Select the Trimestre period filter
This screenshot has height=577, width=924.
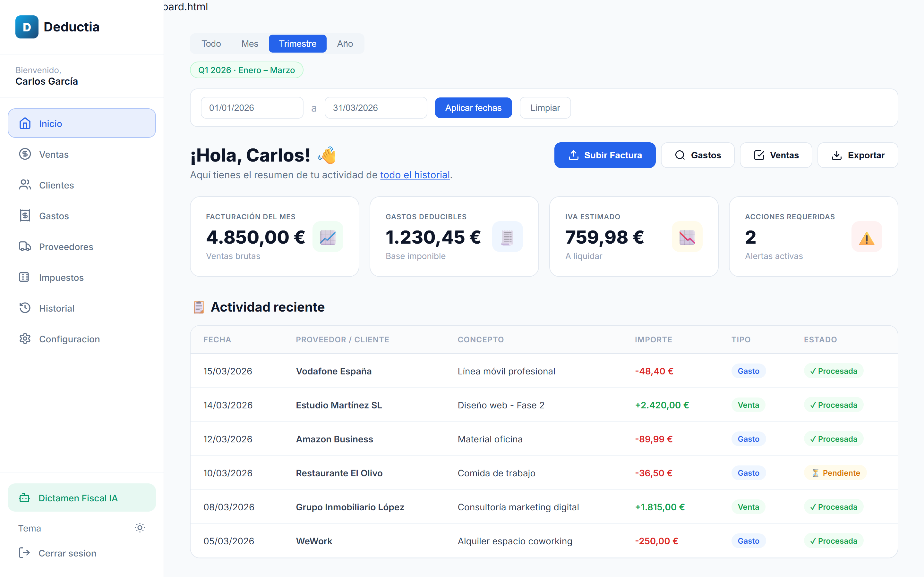pyautogui.click(x=297, y=44)
